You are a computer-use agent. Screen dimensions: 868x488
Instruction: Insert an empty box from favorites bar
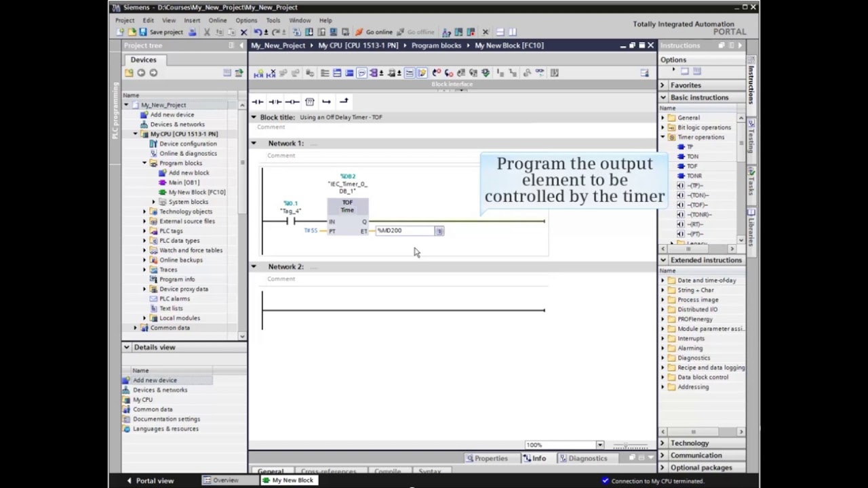[x=309, y=102]
